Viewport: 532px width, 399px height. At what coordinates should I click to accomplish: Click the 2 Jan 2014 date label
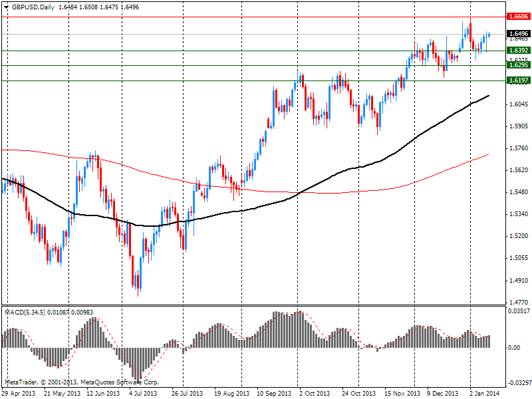point(485,394)
